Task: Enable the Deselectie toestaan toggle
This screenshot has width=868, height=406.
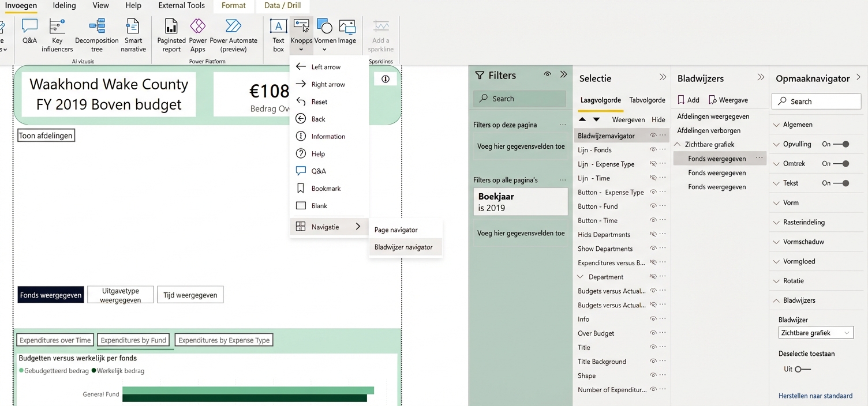Action: (802, 369)
